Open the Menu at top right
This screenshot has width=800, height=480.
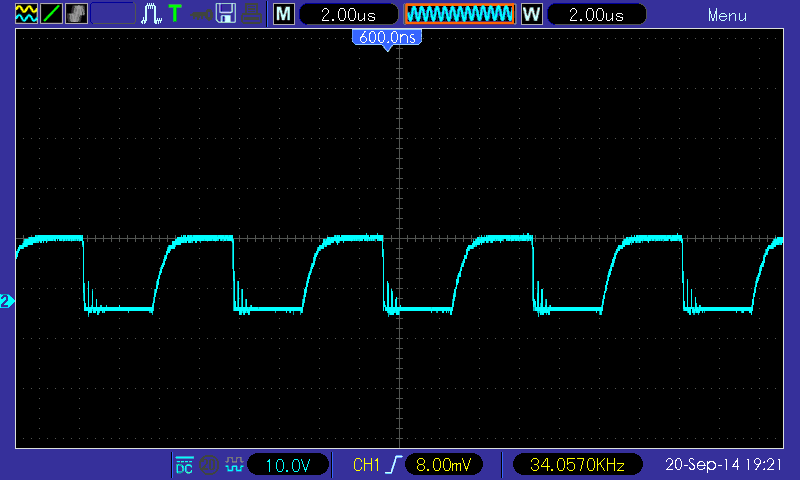click(727, 15)
